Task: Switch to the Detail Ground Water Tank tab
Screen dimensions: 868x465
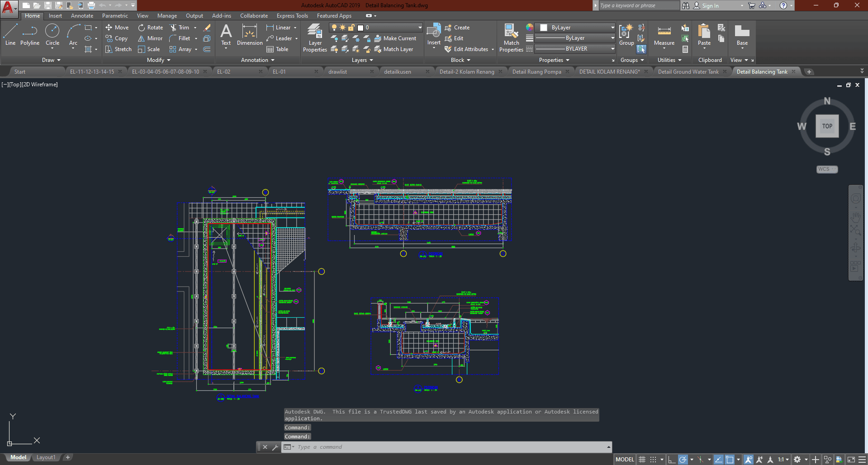Action: click(688, 72)
